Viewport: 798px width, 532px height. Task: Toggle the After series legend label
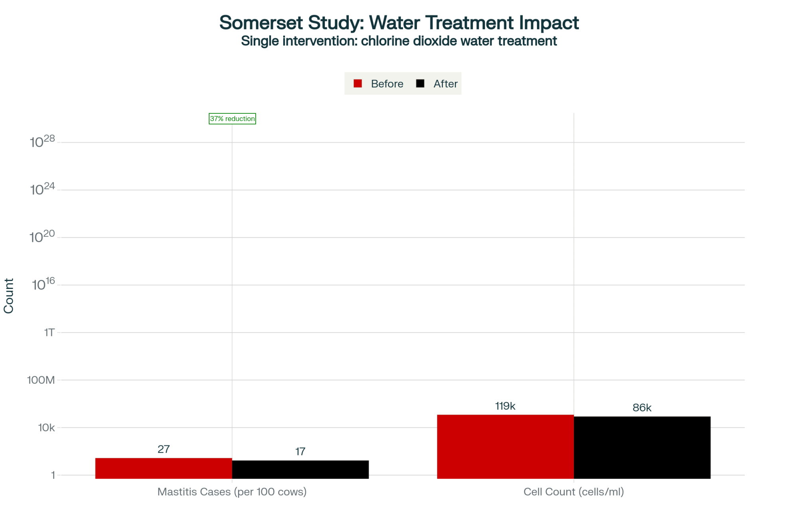pyautogui.click(x=445, y=84)
